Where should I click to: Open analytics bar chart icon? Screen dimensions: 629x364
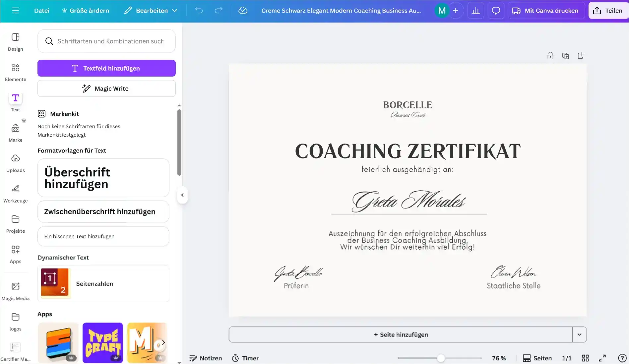[x=476, y=11]
